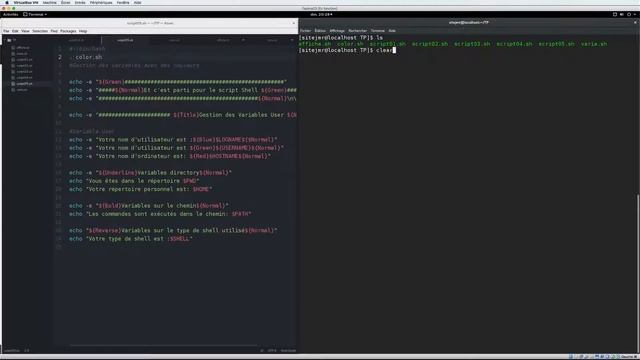Click line number 2 in Atom gutter

(x=60, y=57)
